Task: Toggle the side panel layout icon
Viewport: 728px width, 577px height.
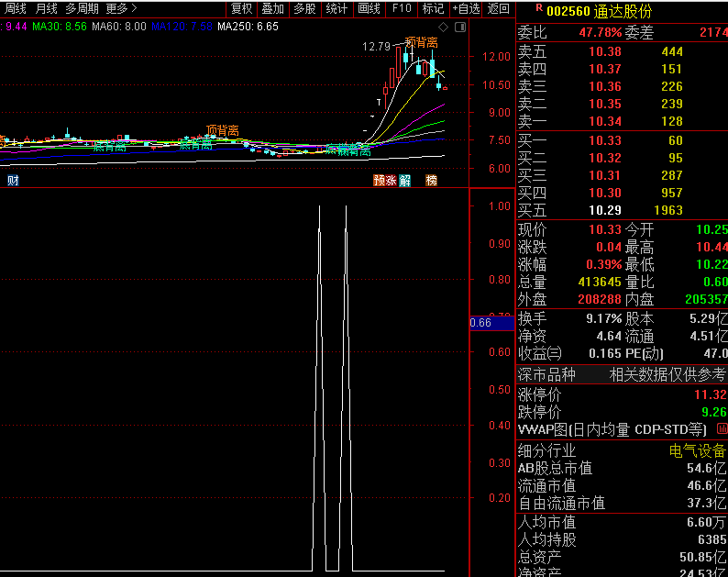Action: 460,27
